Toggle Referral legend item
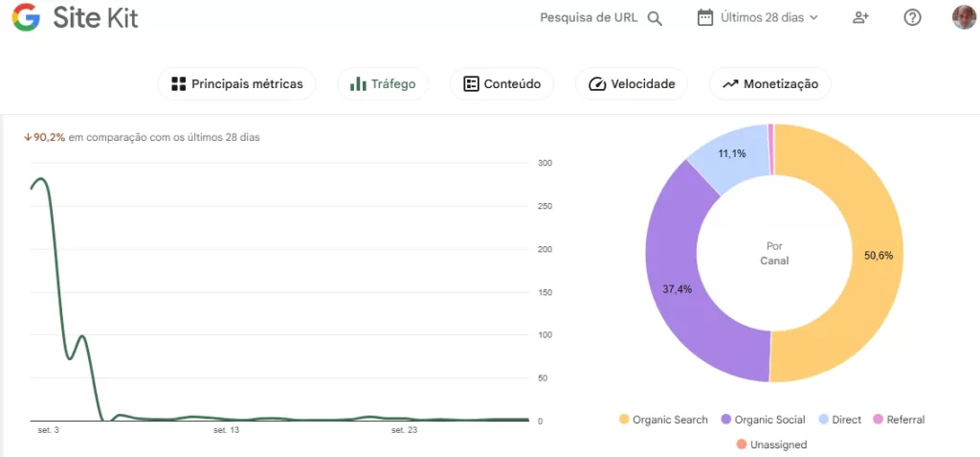 pyautogui.click(x=898, y=420)
